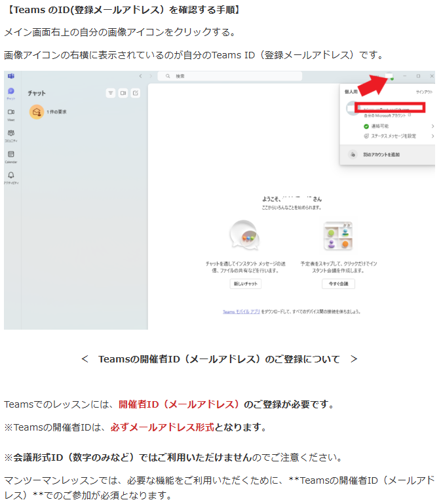
Task: Open 自分の Microsoft アカウント link
Action: tap(387, 115)
